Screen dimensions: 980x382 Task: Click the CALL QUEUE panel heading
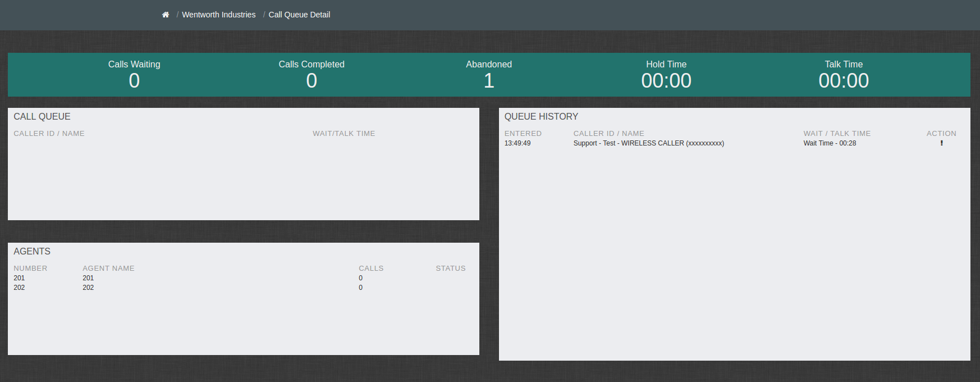coord(42,116)
